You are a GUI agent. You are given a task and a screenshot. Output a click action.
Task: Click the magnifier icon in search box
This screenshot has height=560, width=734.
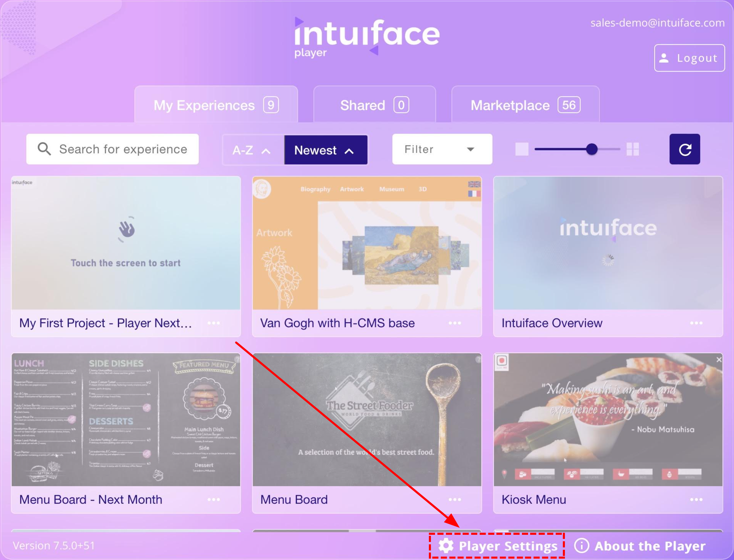pos(44,149)
